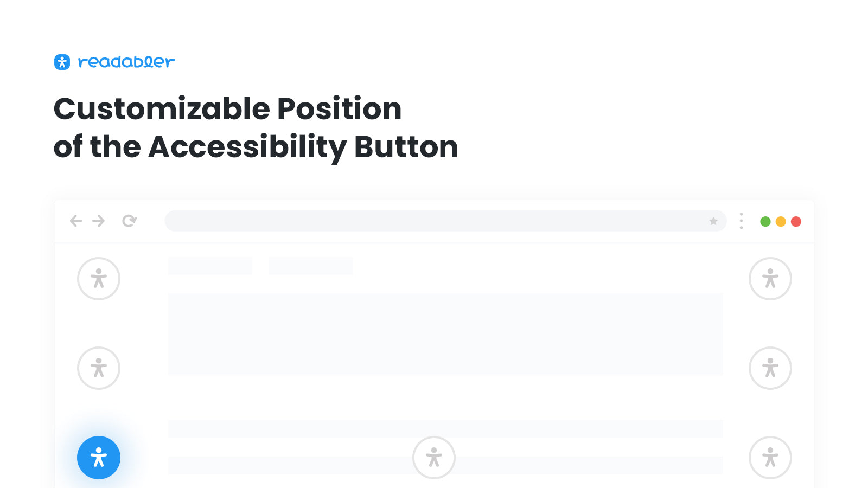Open the three-dot browser menu

[741, 221]
